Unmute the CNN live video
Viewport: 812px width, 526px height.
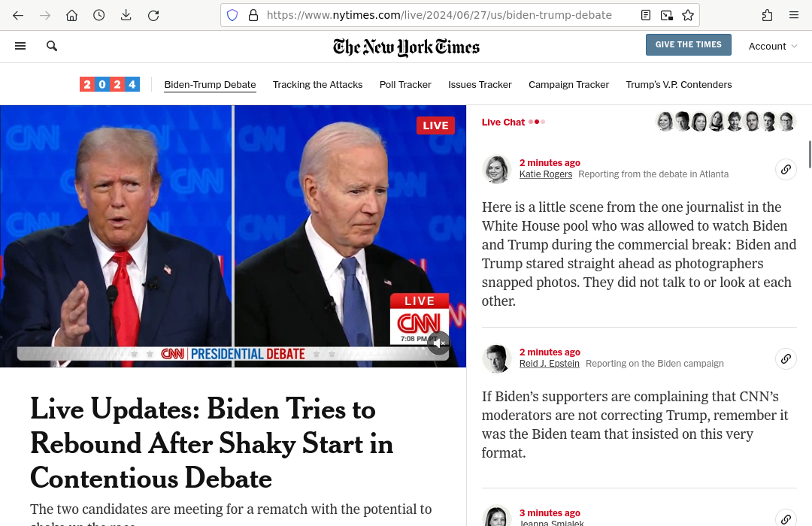[438, 343]
